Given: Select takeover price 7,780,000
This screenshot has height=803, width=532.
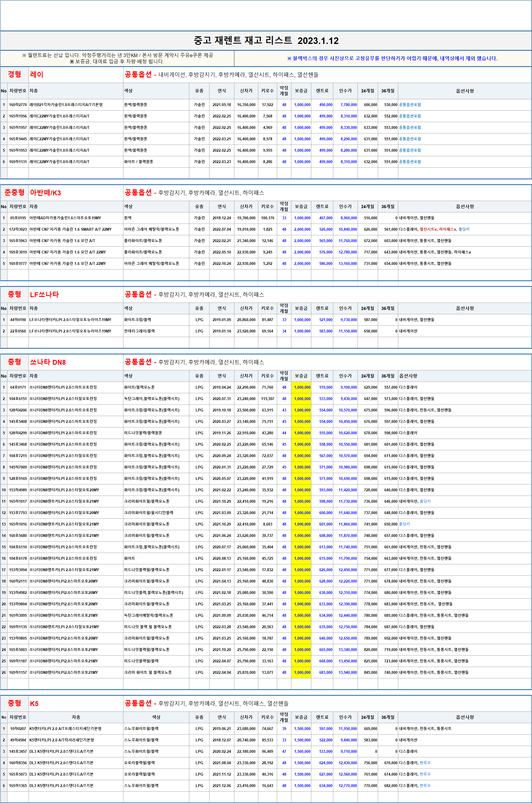Looking at the screenshot, I should coord(349,105).
